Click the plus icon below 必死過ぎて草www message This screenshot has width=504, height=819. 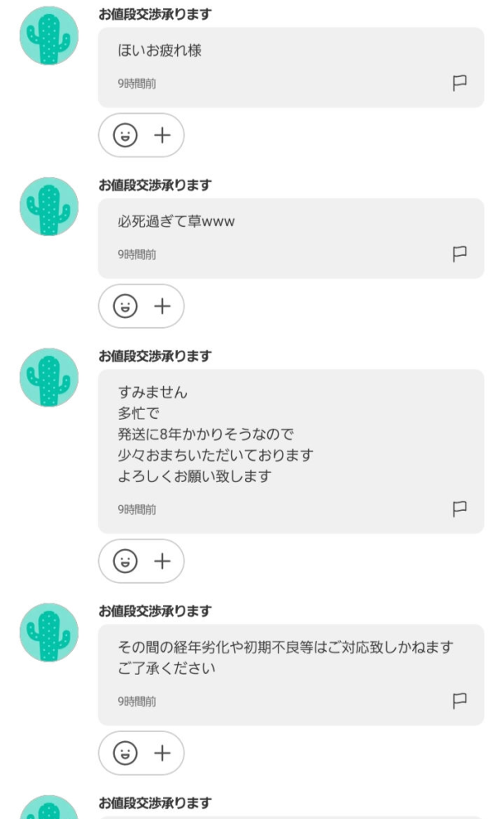pos(161,307)
